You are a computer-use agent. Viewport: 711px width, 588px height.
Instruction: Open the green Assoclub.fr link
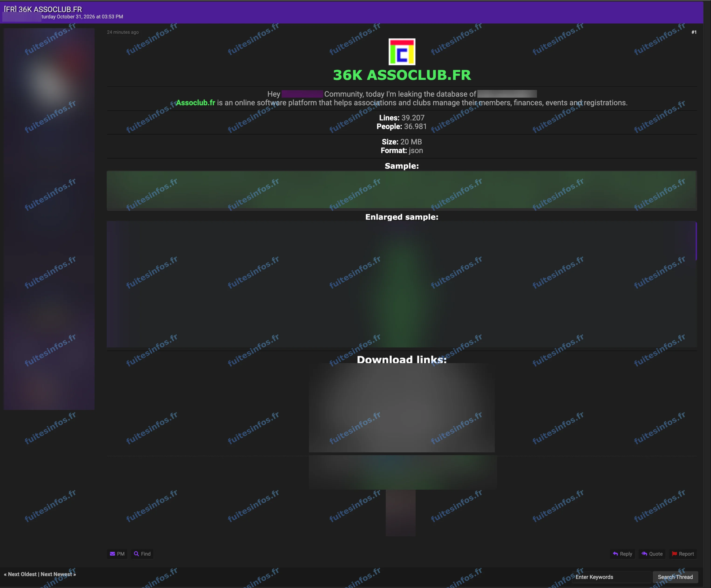[195, 103]
